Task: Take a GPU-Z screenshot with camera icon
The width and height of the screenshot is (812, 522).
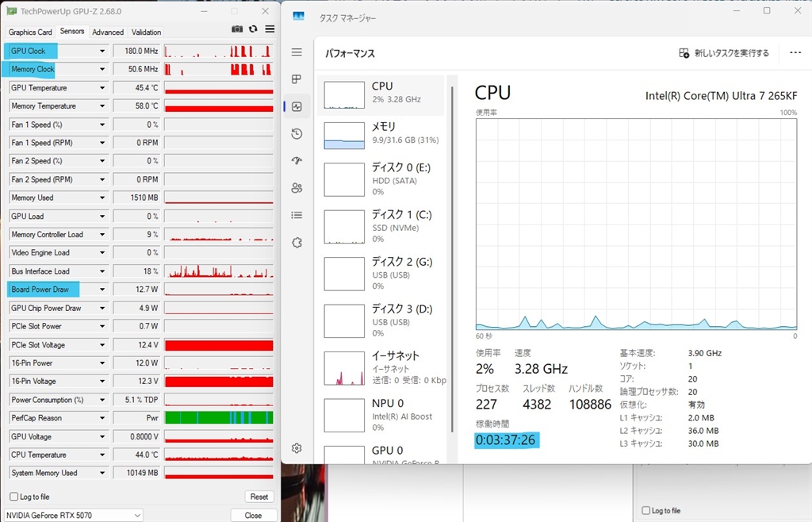Action: pyautogui.click(x=237, y=29)
